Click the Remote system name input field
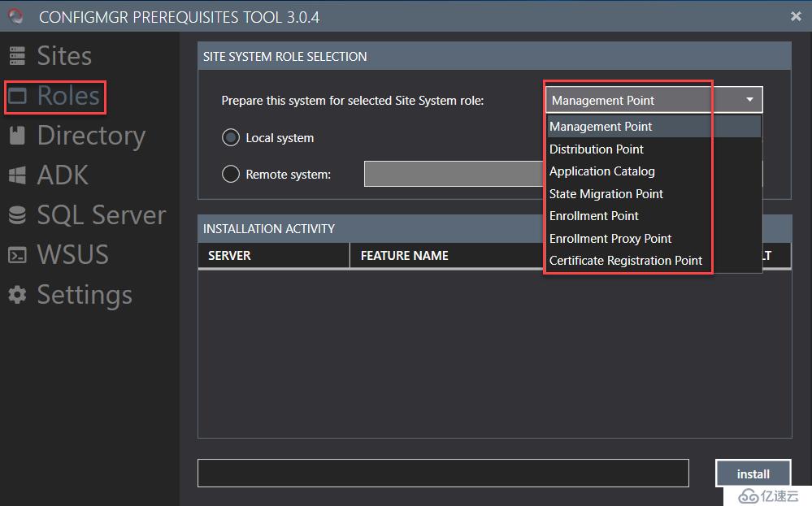The width and height of the screenshot is (812, 506). 454,174
